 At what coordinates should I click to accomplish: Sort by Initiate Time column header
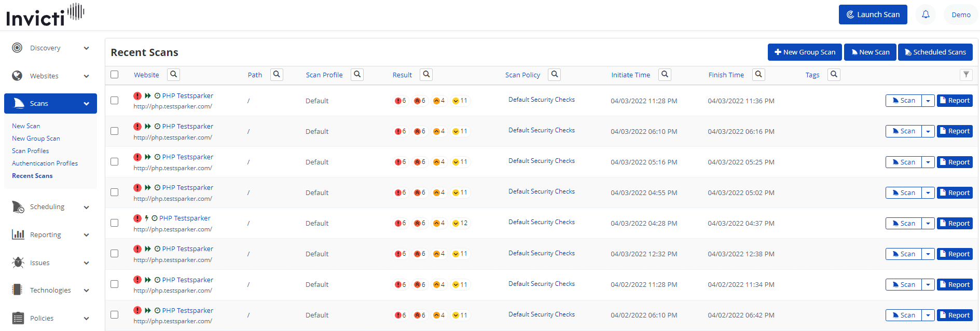(x=630, y=75)
